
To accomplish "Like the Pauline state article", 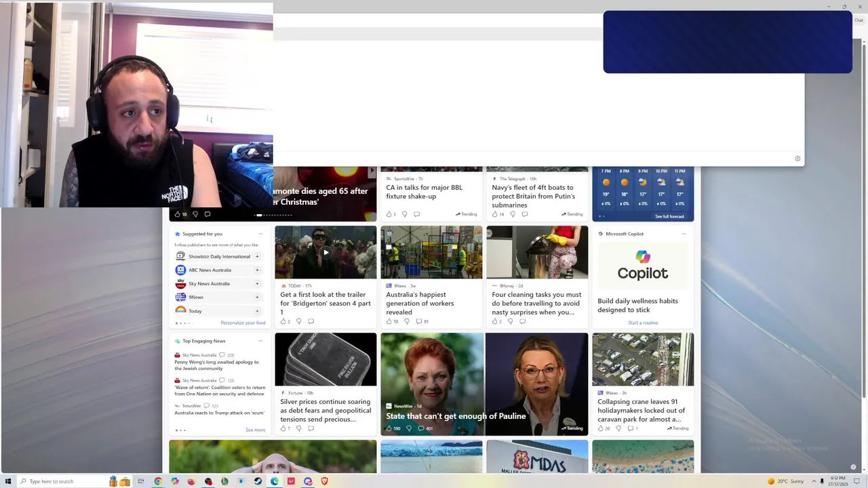I will pyautogui.click(x=389, y=428).
